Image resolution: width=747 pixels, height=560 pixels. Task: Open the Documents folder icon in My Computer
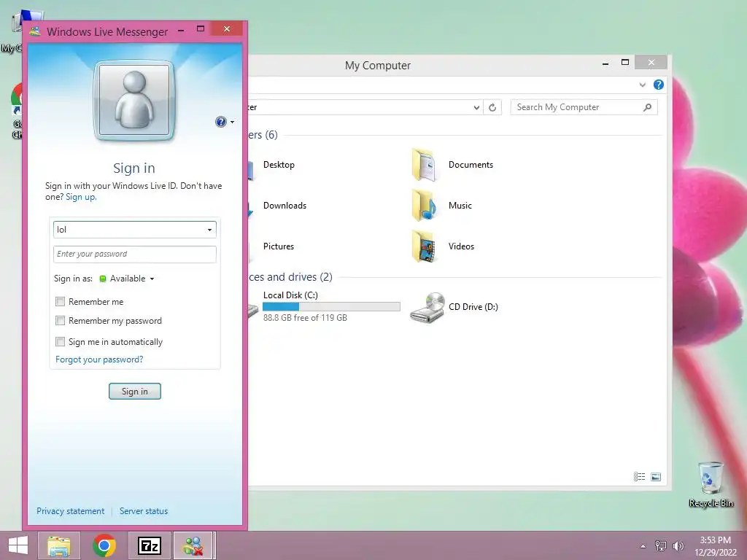pos(424,165)
